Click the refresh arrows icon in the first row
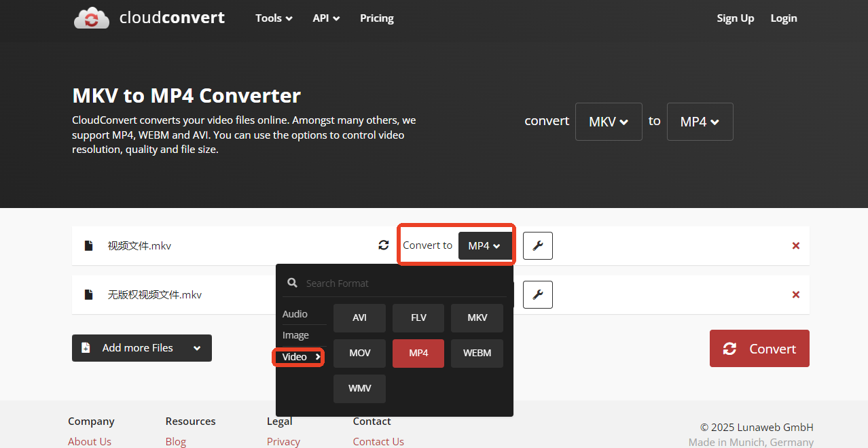868x448 pixels. (384, 245)
